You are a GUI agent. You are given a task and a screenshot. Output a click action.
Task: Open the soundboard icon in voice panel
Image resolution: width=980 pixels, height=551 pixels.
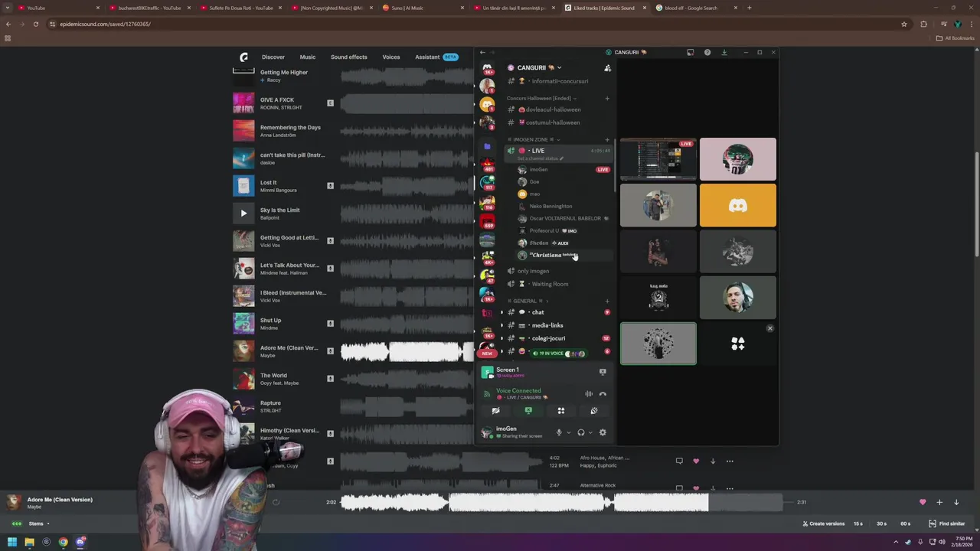(x=594, y=411)
